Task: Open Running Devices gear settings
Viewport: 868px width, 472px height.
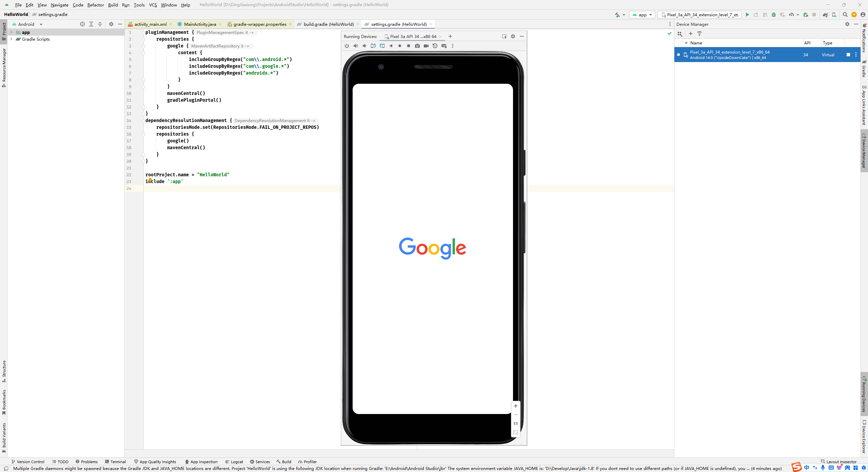Action: coord(513,36)
